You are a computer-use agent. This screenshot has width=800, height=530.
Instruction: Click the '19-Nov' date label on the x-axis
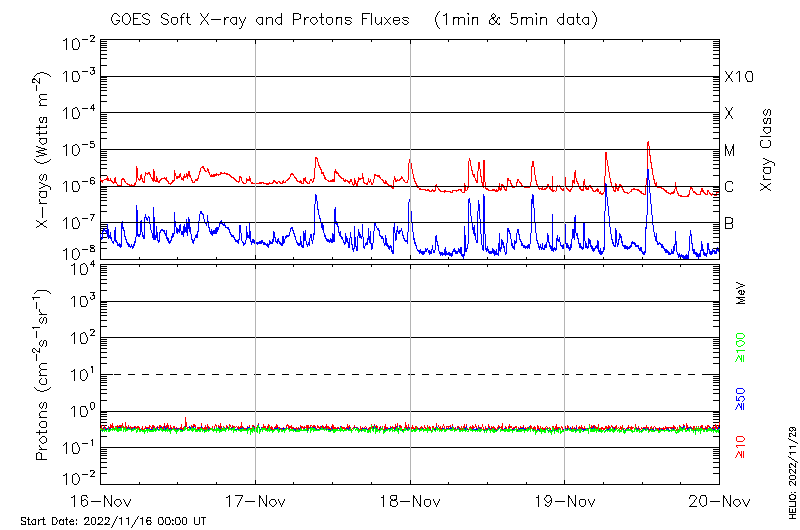[x=565, y=500]
